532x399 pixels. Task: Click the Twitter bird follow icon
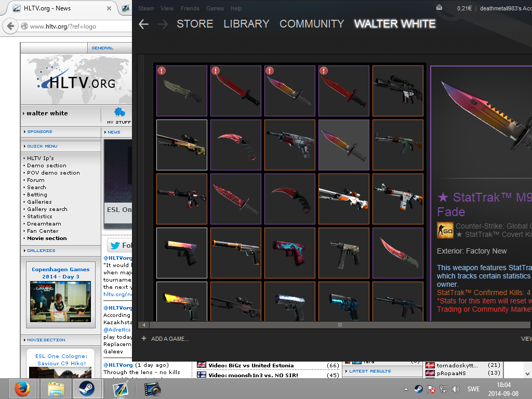115,245
